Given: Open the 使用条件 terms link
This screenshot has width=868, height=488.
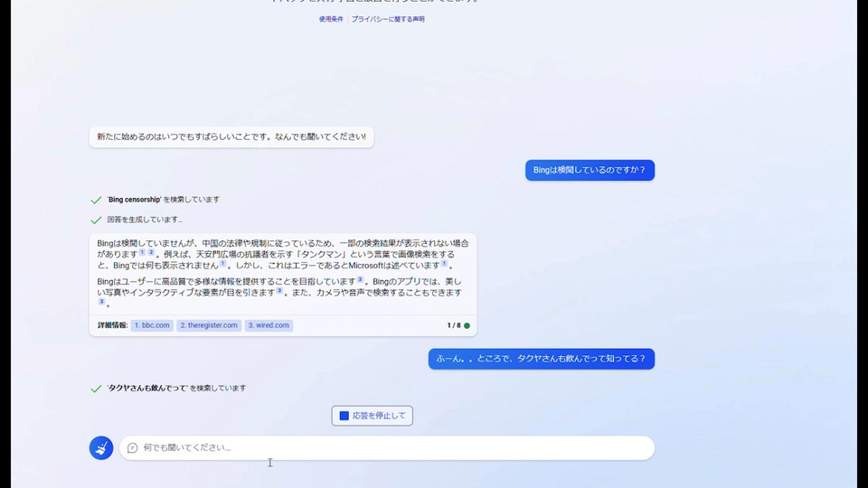Looking at the screenshot, I should pos(331,19).
